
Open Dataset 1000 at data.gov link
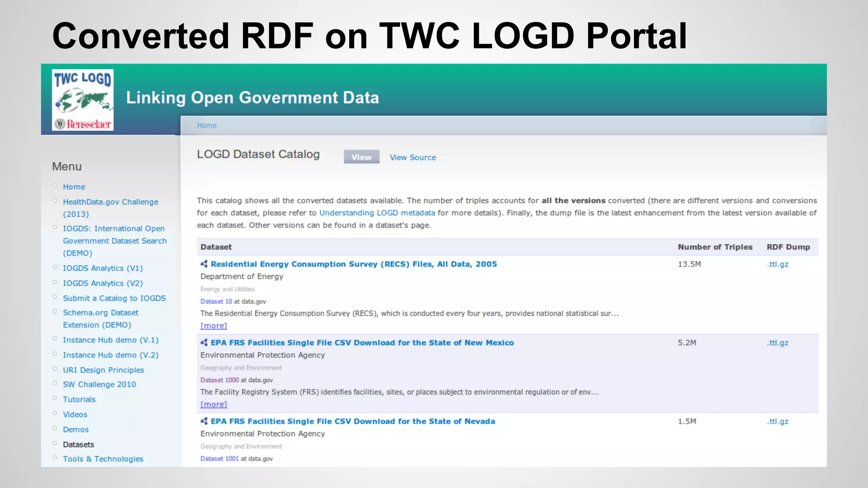click(220, 380)
